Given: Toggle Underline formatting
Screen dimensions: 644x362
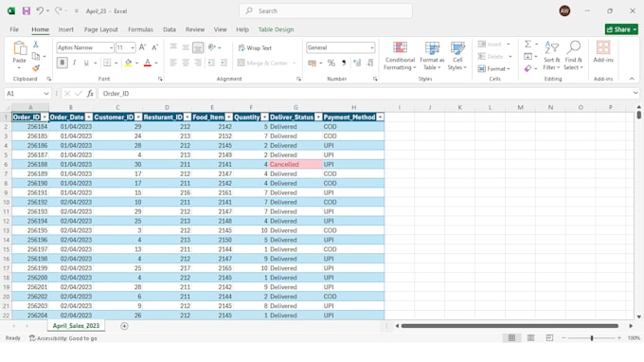Looking at the screenshot, I should (86, 63).
